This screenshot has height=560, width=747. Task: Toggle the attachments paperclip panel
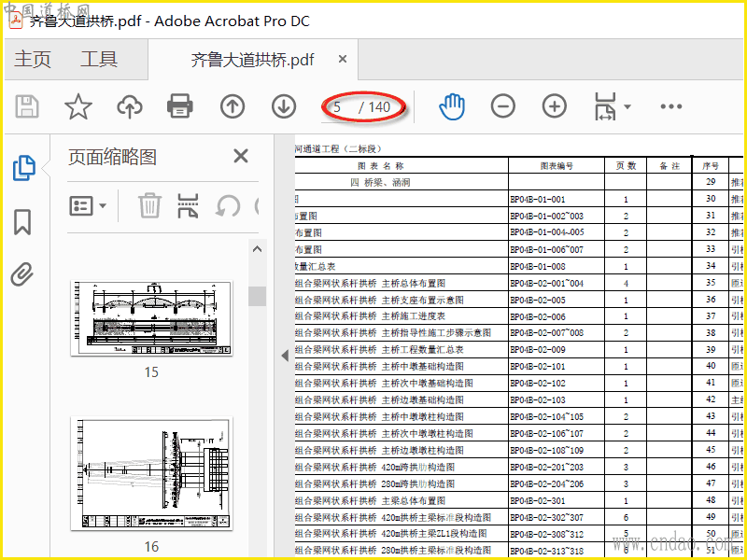click(22, 274)
